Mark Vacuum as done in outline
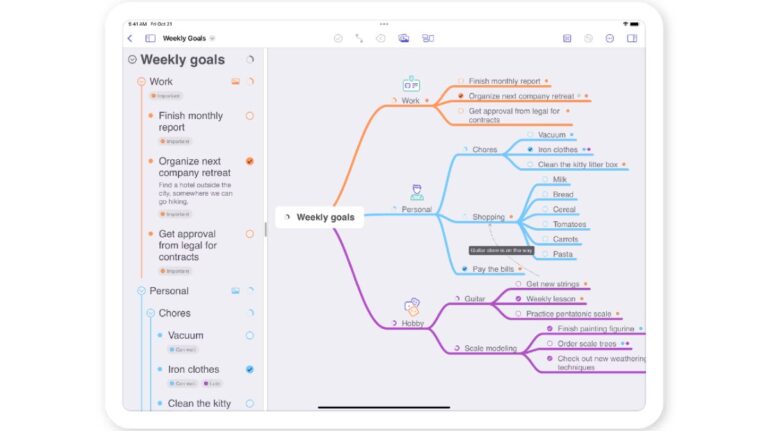 [x=249, y=336]
